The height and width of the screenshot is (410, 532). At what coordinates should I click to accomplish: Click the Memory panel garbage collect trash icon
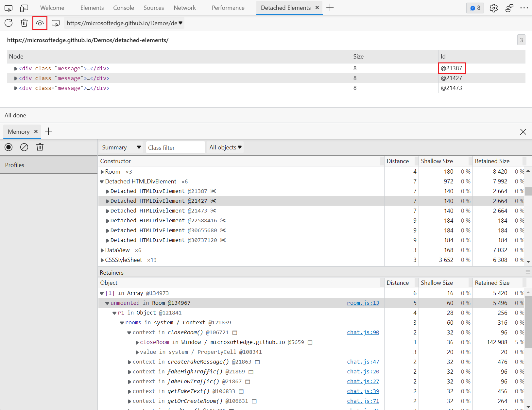40,147
